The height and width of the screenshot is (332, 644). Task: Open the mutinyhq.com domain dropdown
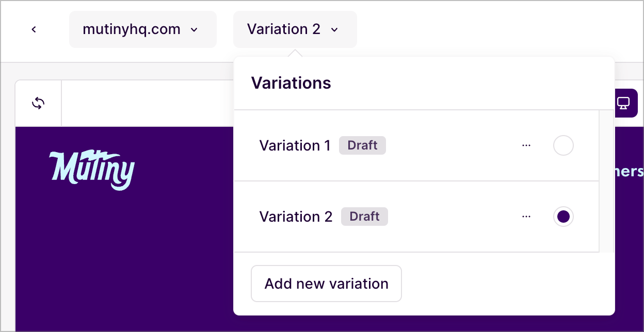(143, 29)
